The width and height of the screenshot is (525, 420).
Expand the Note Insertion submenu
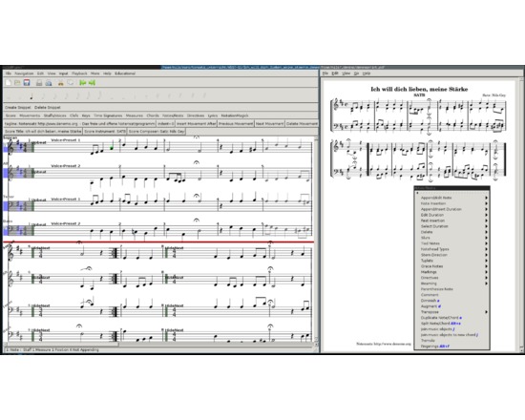[452, 203]
